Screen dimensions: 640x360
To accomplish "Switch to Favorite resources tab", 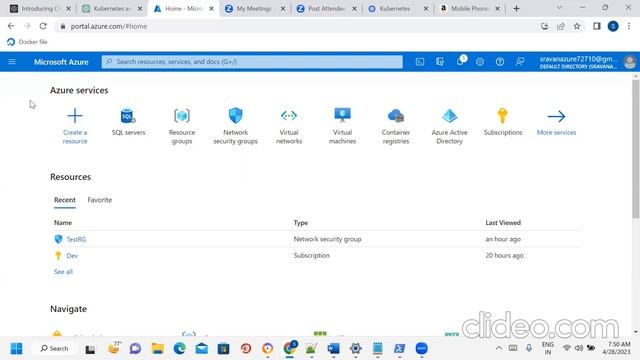I will [x=100, y=200].
